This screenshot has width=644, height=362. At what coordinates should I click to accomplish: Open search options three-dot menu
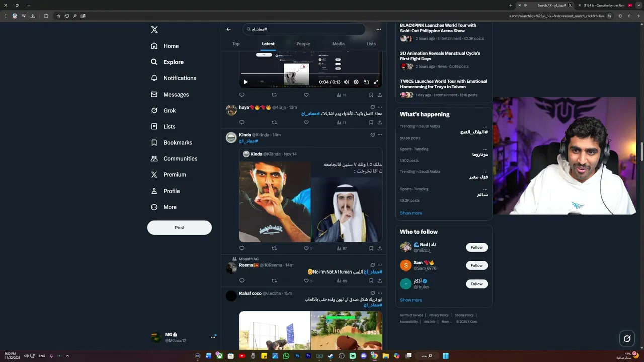[379, 29]
